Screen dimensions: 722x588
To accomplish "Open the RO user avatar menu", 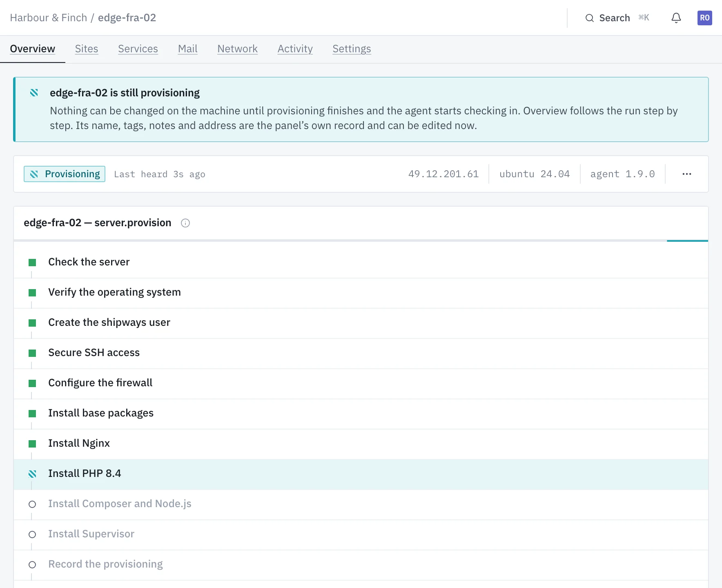I will click(x=704, y=18).
